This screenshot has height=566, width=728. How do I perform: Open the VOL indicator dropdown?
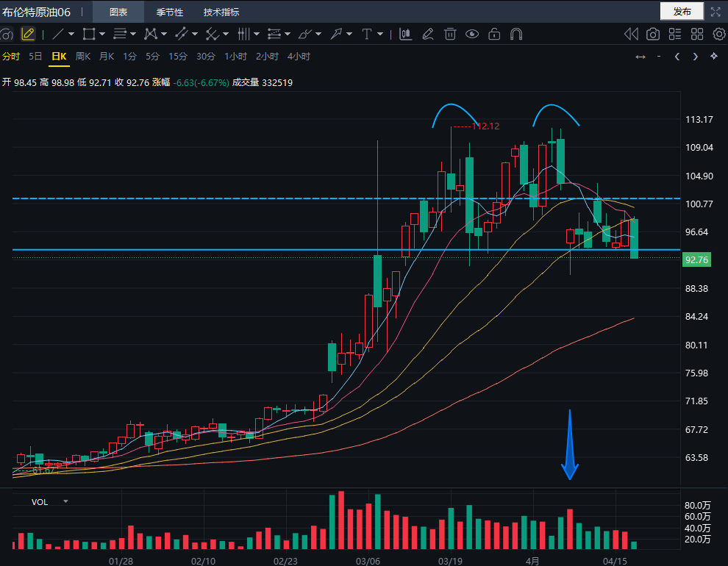click(65, 501)
